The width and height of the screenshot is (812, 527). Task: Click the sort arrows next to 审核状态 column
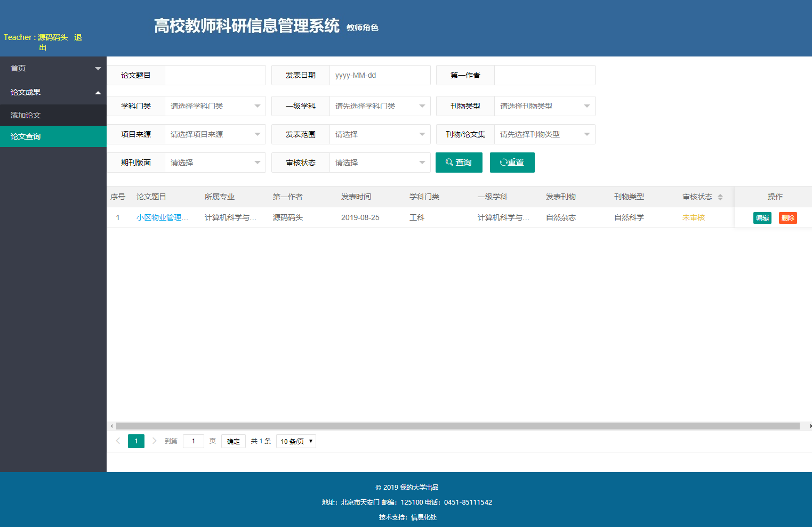click(721, 196)
